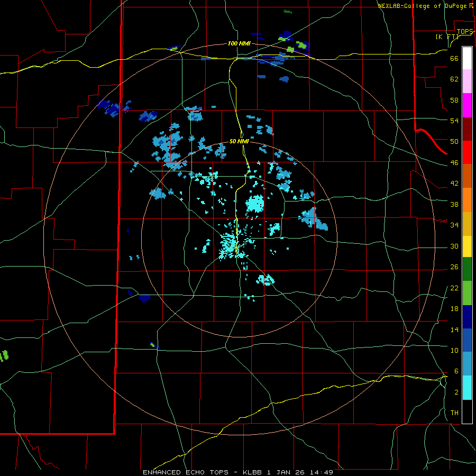Viewport: 476px width, 476px height.
Task: Pick the light blue legend swatch
Action: click(x=467, y=364)
